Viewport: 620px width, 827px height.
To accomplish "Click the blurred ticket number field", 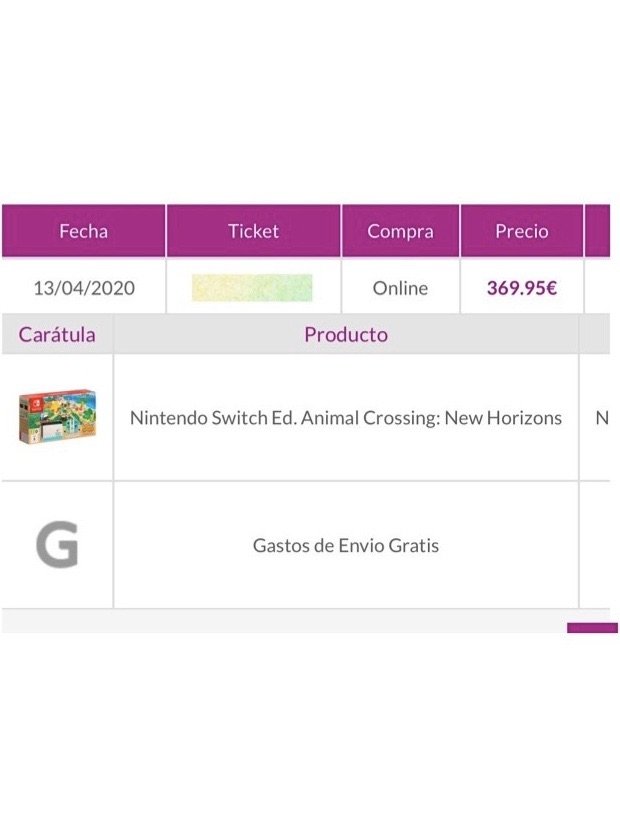I will [x=252, y=288].
